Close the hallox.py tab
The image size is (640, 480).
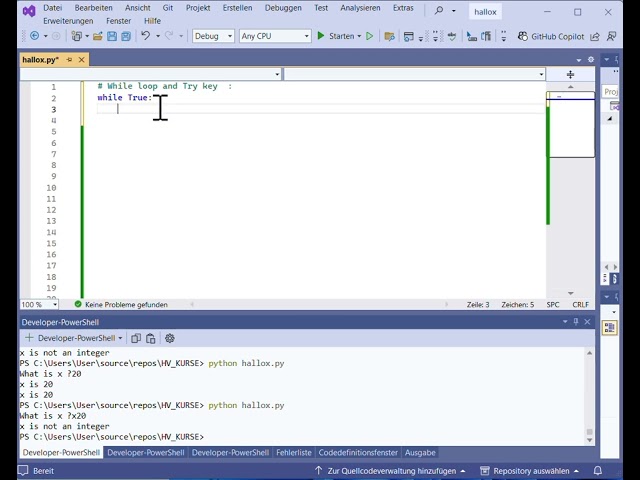tap(82, 60)
